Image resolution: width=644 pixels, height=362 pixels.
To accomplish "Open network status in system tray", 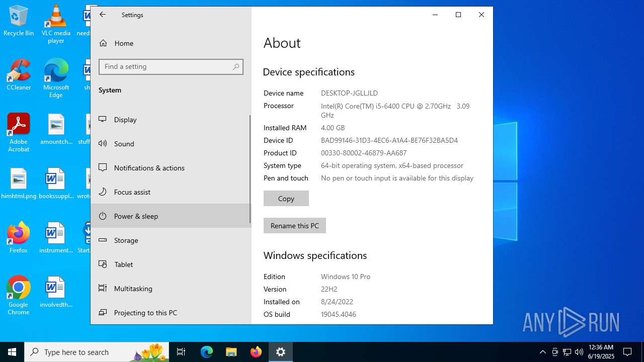I will (567, 352).
